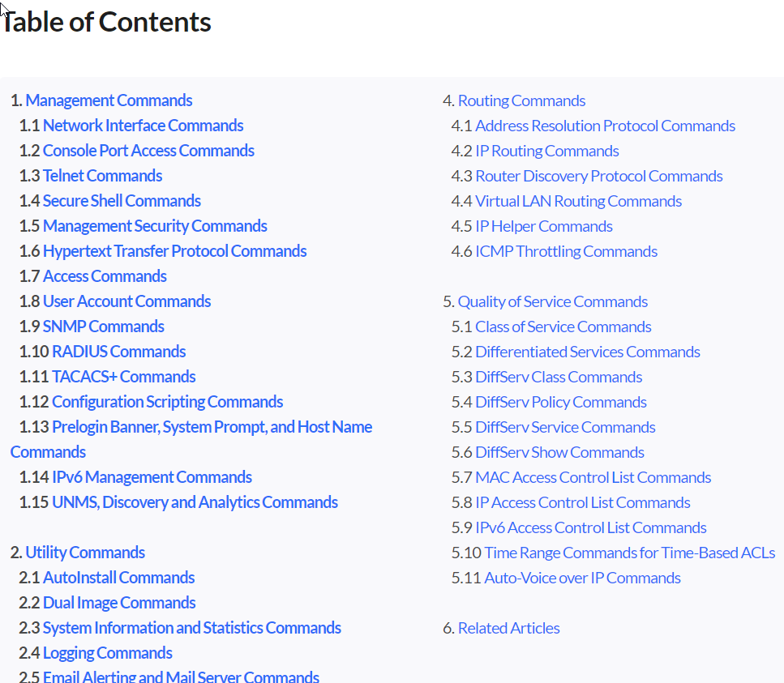Go to Quality of Service Commands
This screenshot has height=683, width=784.
552,301
